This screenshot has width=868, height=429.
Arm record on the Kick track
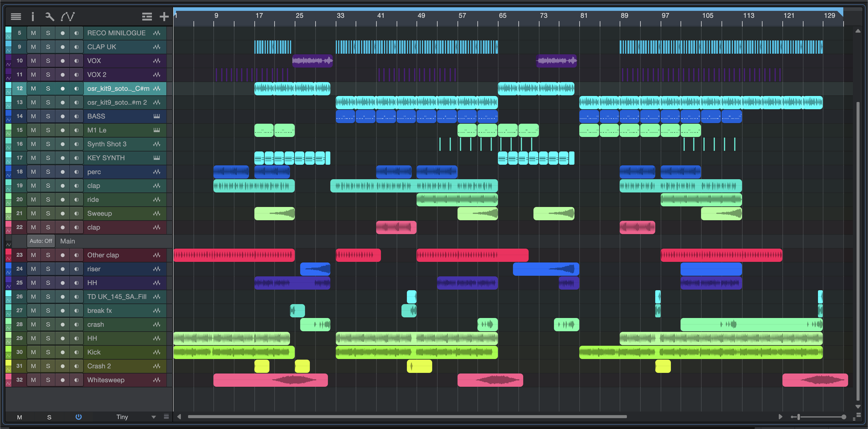click(x=62, y=352)
